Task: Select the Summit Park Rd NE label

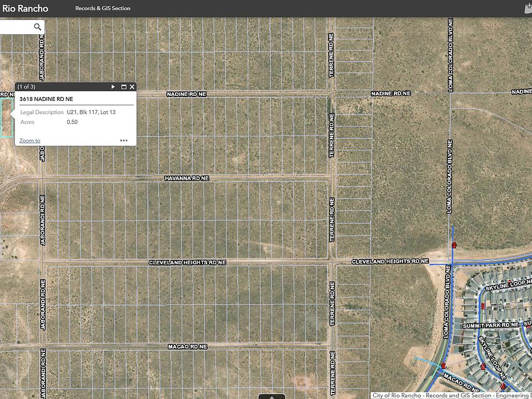Action: (x=490, y=325)
